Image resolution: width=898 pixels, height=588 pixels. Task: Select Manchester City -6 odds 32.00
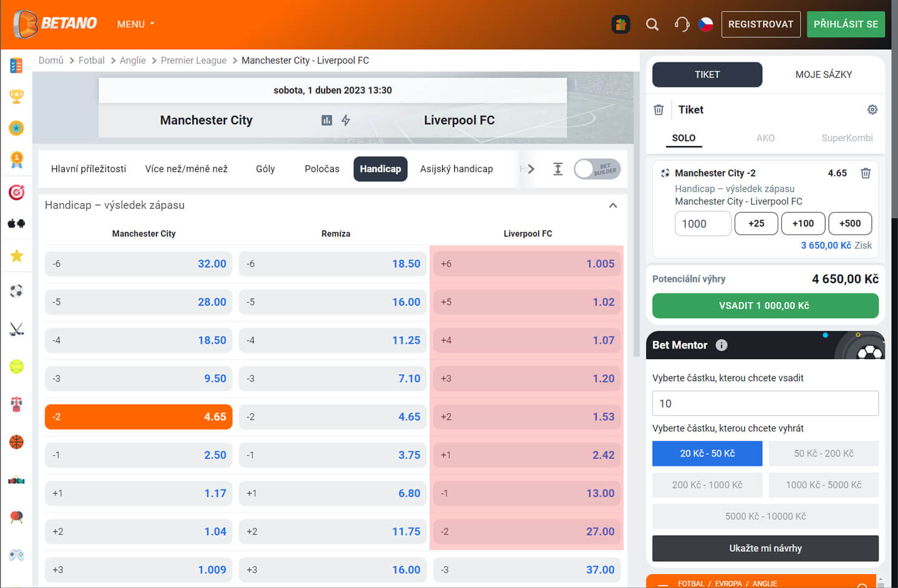click(x=138, y=264)
